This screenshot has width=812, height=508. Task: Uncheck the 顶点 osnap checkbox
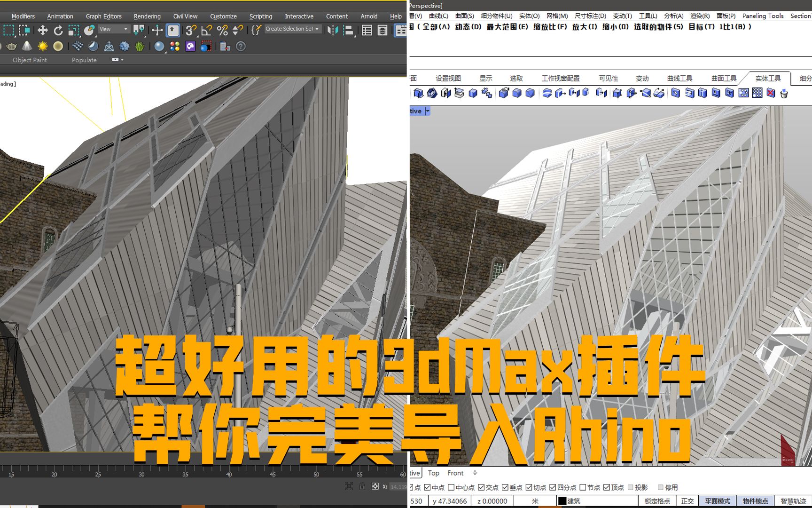[607, 487]
